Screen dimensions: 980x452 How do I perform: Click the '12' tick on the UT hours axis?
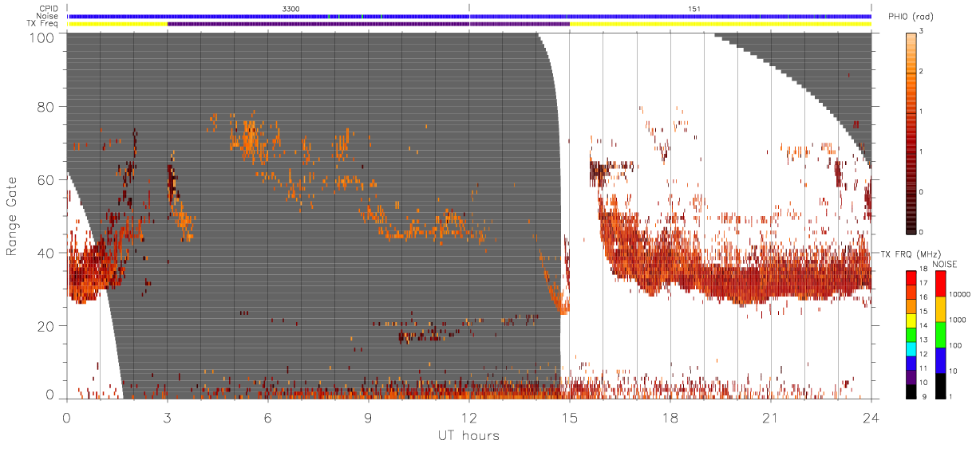pyautogui.click(x=469, y=416)
